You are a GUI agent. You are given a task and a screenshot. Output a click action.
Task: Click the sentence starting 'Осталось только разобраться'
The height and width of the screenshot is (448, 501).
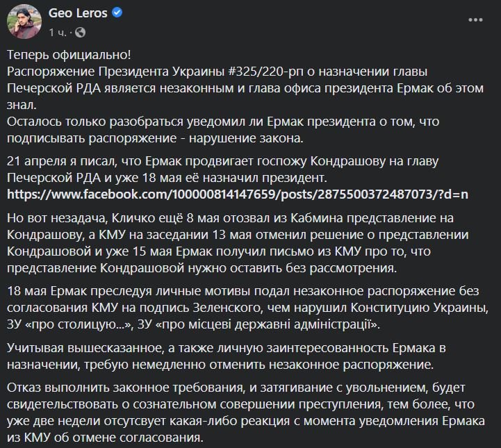(223, 130)
